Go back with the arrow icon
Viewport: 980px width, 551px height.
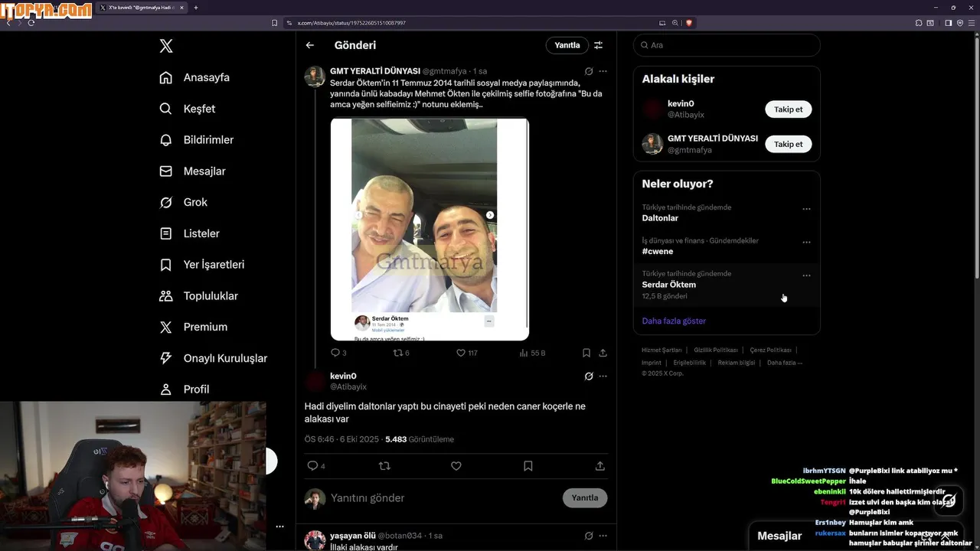click(x=310, y=45)
